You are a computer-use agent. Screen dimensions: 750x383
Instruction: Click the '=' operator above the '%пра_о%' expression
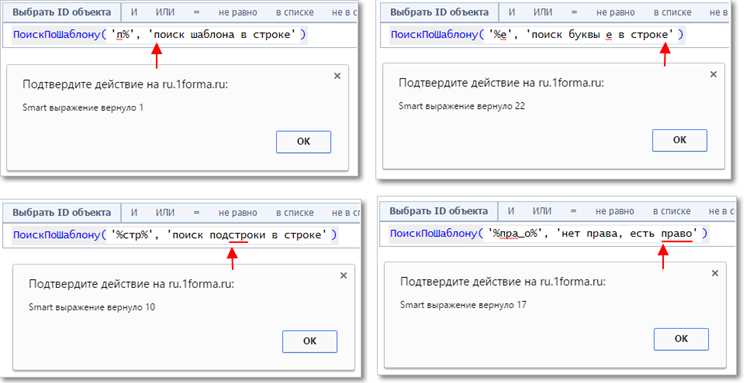tap(574, 211)
